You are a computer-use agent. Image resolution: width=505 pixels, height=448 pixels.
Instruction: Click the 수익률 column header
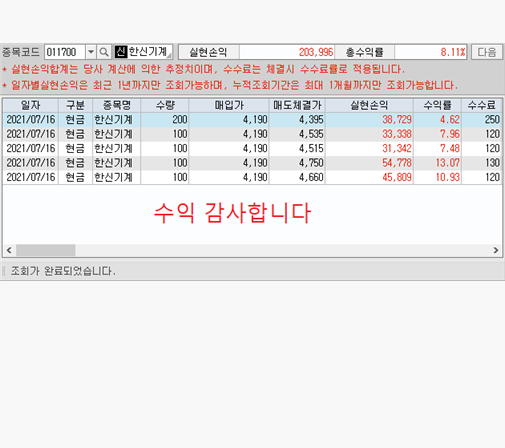tap(437, 105)
